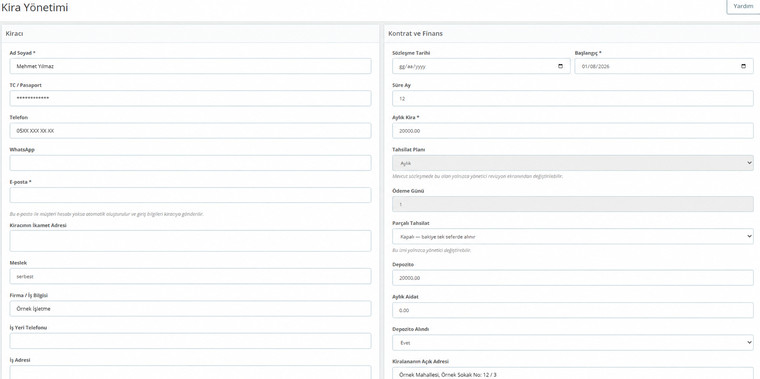Open the Yardım help button

coord(743,6)
